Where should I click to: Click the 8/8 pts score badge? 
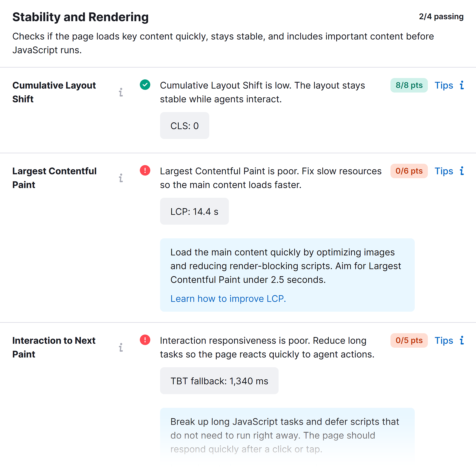click(x=409, y=85)
